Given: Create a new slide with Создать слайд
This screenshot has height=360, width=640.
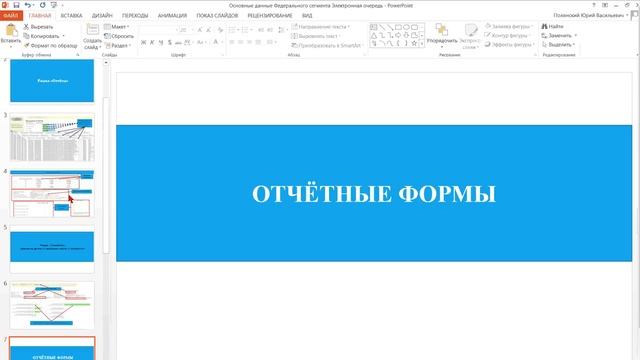Looking at the screenshot, I should (x=92, y=36).
